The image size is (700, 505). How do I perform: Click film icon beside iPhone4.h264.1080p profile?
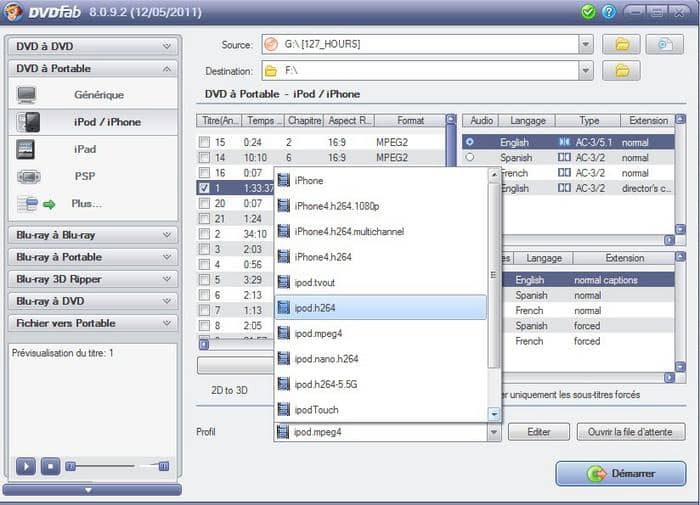click(283, 206)
